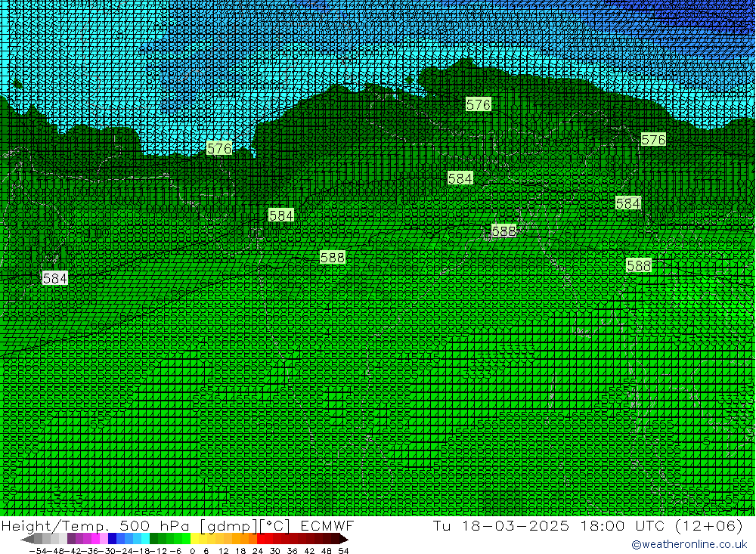The image size is (756, 554).
Task: Click the (12+06) forecast offset text
Action: [x=708, y=525]
